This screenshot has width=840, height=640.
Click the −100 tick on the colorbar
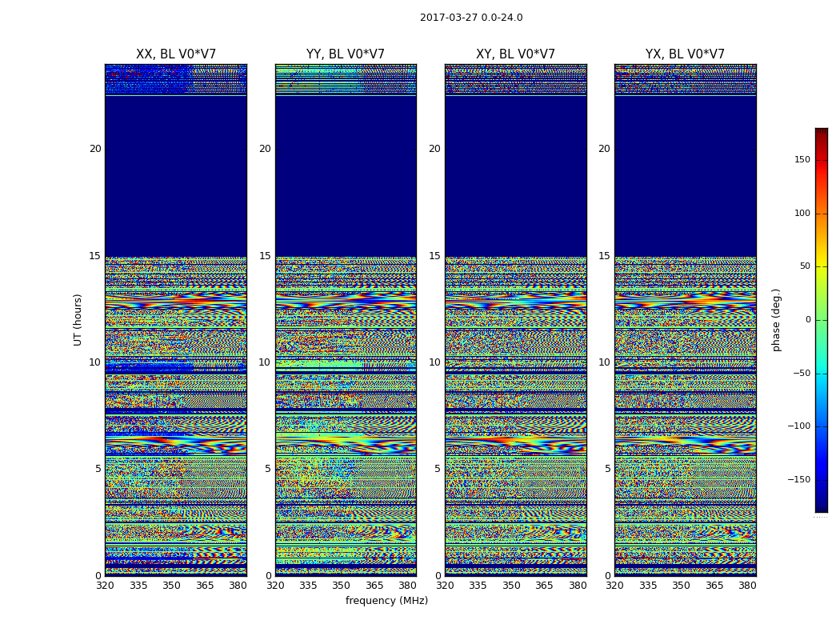(798, 426)
